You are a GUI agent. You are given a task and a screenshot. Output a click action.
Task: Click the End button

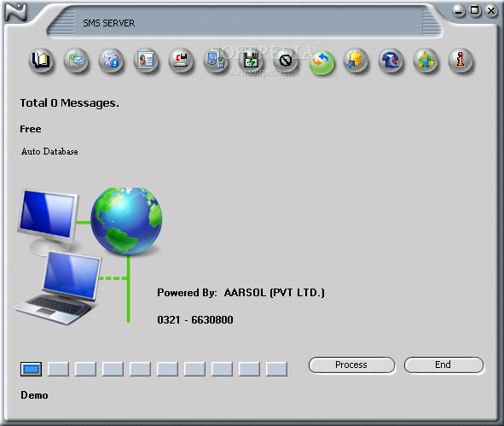pyautogui.click(x=443, y=365)
